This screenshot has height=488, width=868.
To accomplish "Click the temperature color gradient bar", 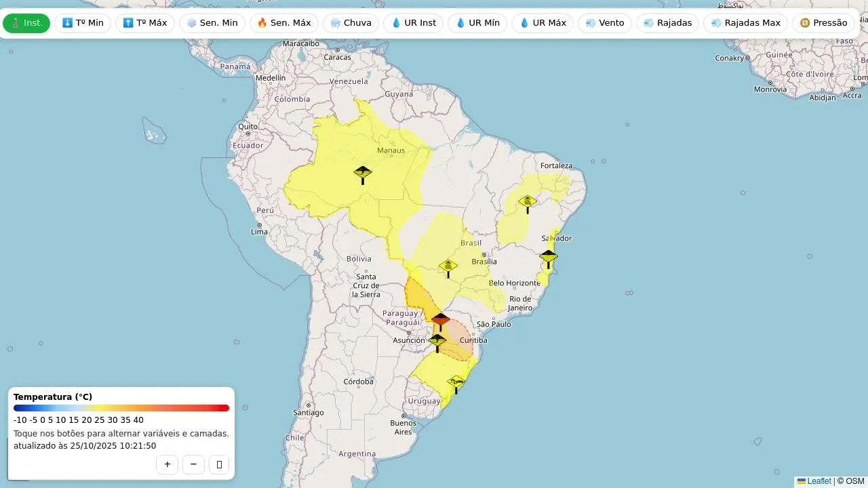I will point(121,408).
